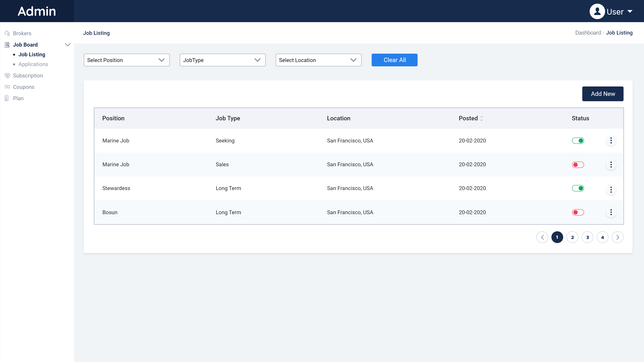Screen dimensions: 644x362
Task: Enable the status toggle for Marine Job Sales
Action: click(x=578, y=165)
